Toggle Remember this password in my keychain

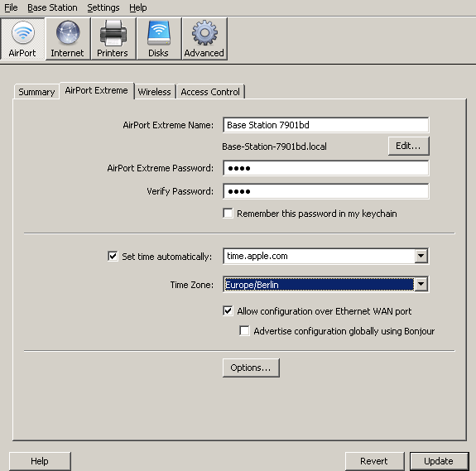pyautogui.click(x=228, y=214)
